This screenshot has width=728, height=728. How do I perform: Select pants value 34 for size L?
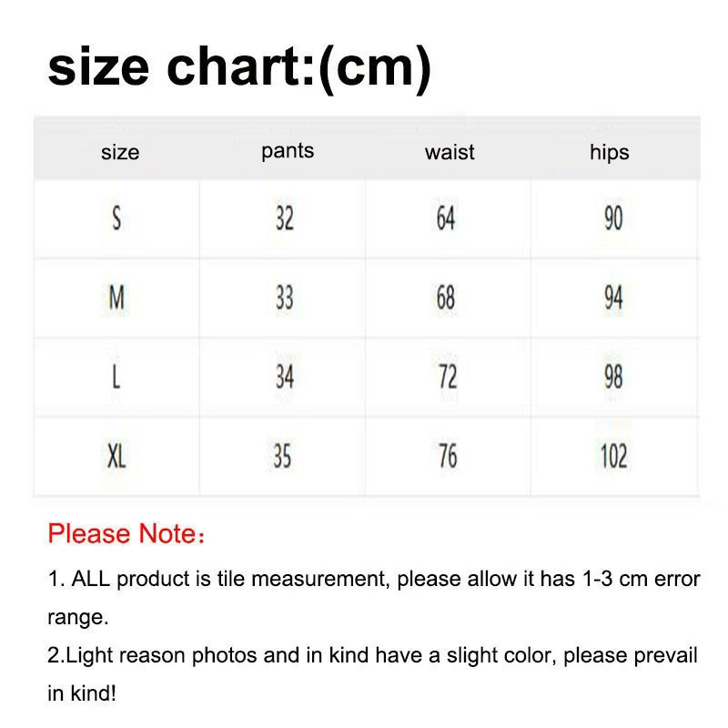[285, 377]
